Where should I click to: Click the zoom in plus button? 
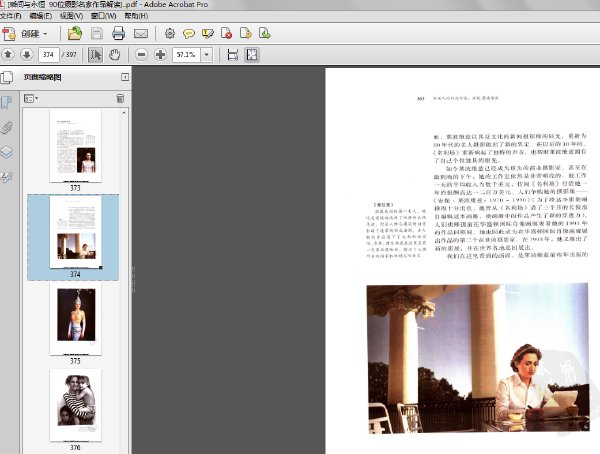pos(161,55)
